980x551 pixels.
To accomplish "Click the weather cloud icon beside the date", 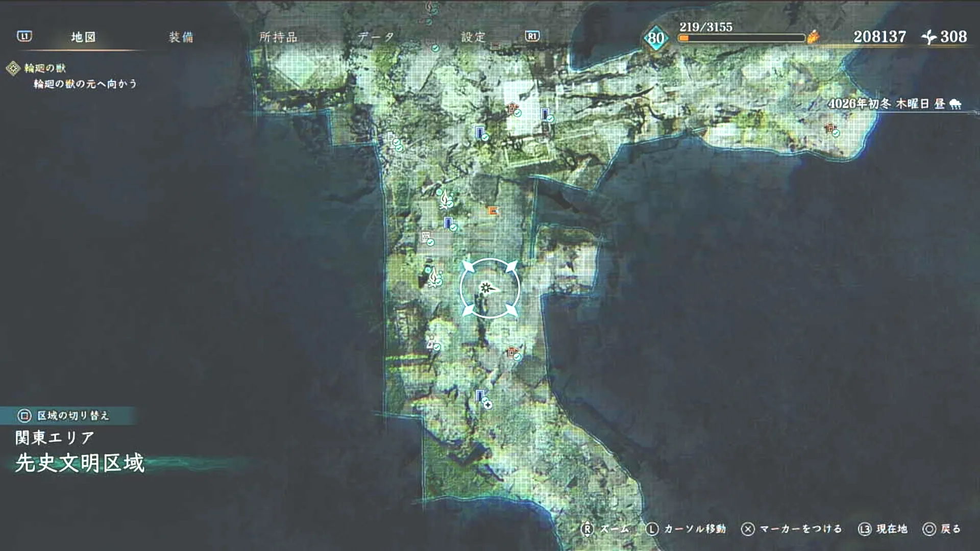I will [x=955, y=104].
